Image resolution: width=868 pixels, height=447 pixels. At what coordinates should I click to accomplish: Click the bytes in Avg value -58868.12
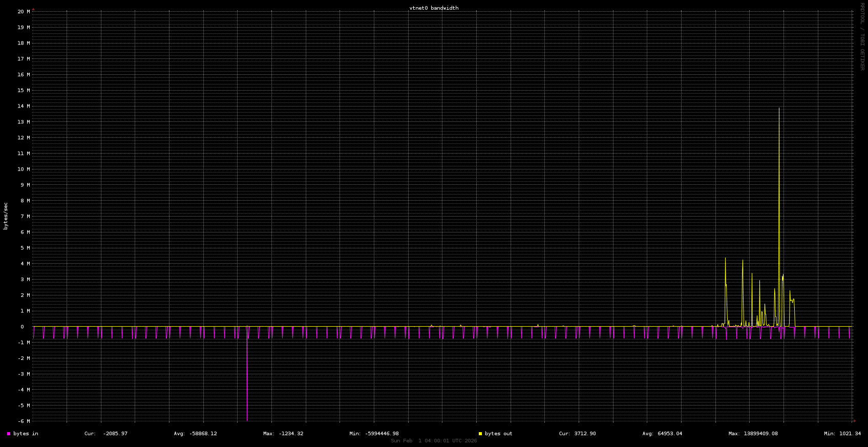(202, 434)
